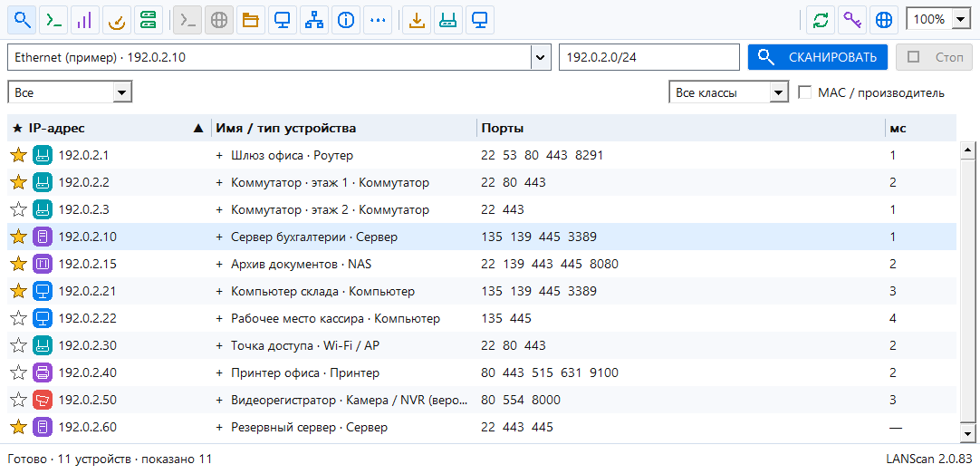Expand the Принтер офиса row plus sign

pos(219,372)
